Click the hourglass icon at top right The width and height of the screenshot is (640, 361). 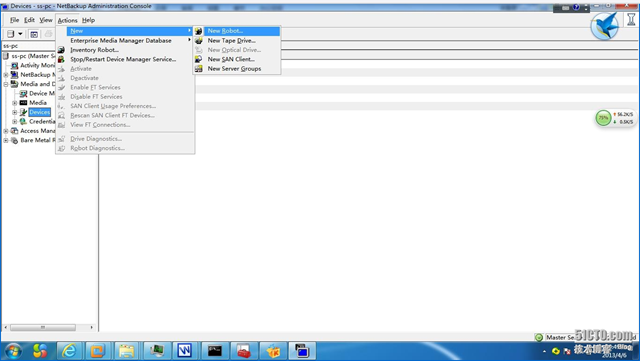click(x=631, y=19)
